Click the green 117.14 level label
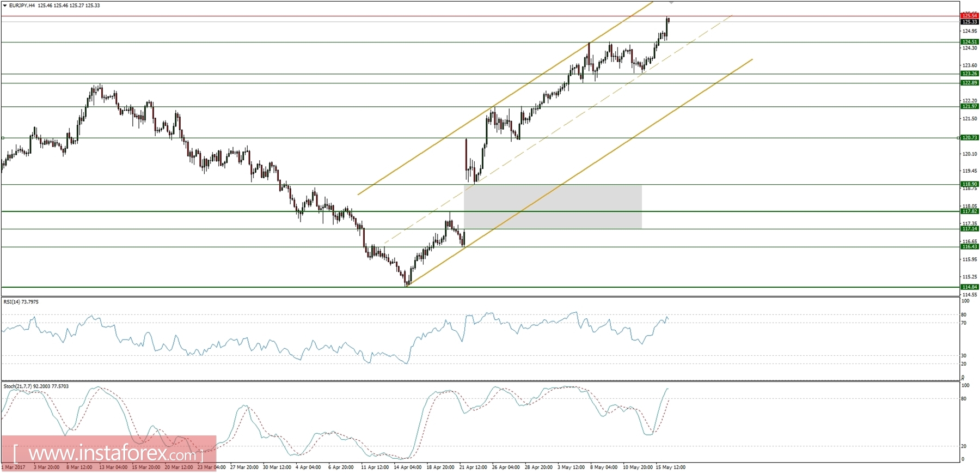 pyautogui.click(x=970, y=229)
